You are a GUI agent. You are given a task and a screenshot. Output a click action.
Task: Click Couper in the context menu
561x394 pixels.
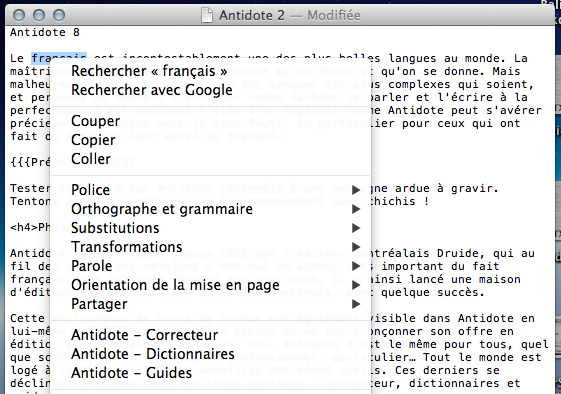coord(210,121)
